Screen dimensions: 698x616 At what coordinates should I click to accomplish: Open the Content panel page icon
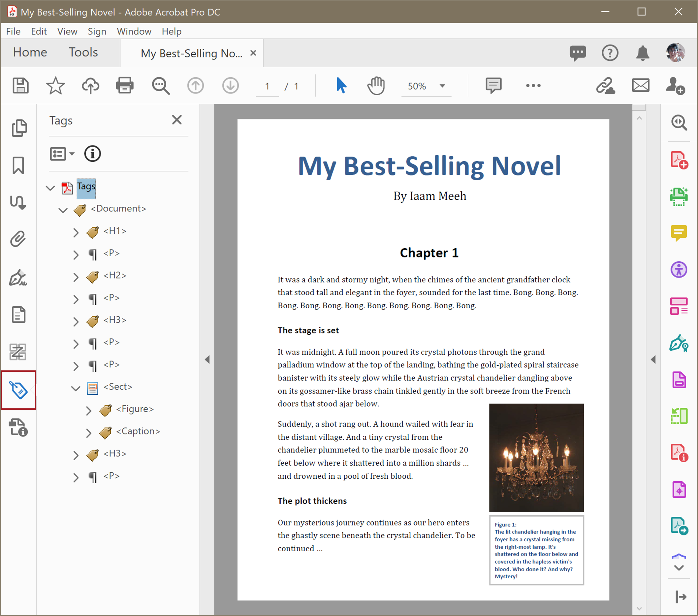[x=18, y=315]
